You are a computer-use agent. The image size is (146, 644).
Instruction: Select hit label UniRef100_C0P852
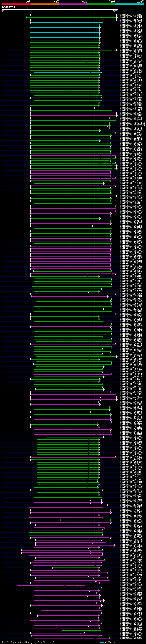tap(131, 90)
